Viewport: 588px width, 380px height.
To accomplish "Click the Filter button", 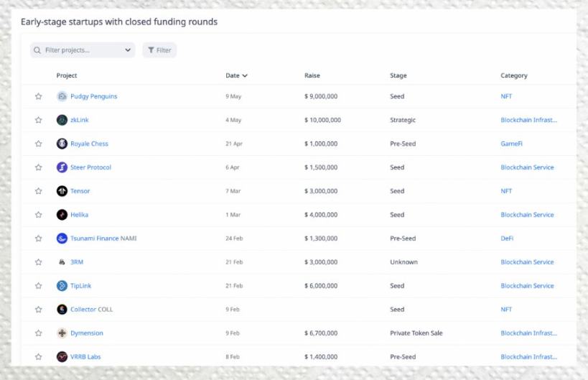I will point(159,50).
